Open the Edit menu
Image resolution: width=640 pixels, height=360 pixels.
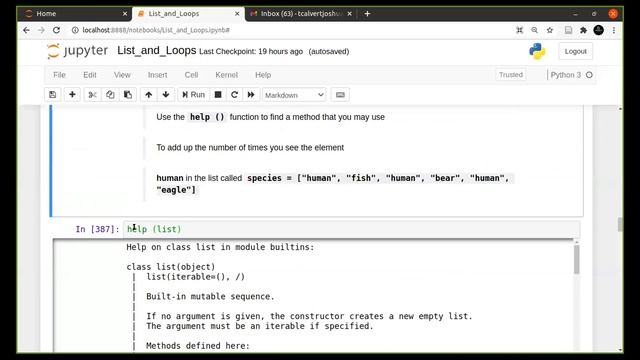point(90,75)
